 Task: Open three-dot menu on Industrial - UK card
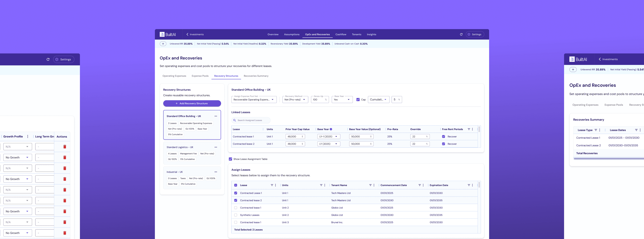pos(215,172)
